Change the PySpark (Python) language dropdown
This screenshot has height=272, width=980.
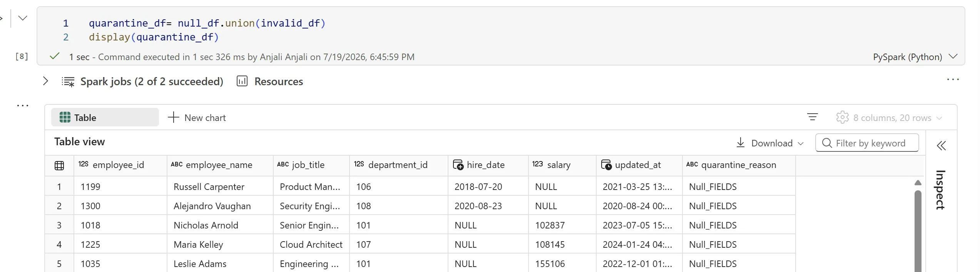915,57
